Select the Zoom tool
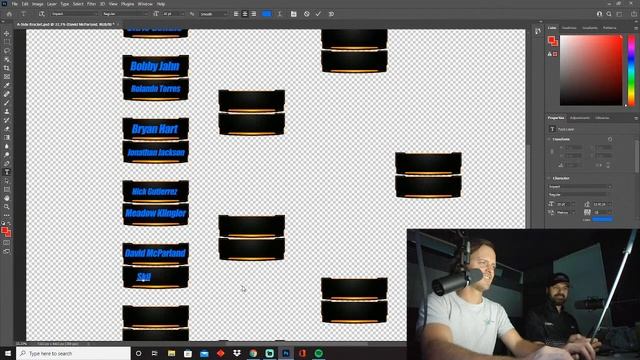Image resolution: width=640 pixels, height=360 pixels. pyautogui.click(x=7, y=207)
